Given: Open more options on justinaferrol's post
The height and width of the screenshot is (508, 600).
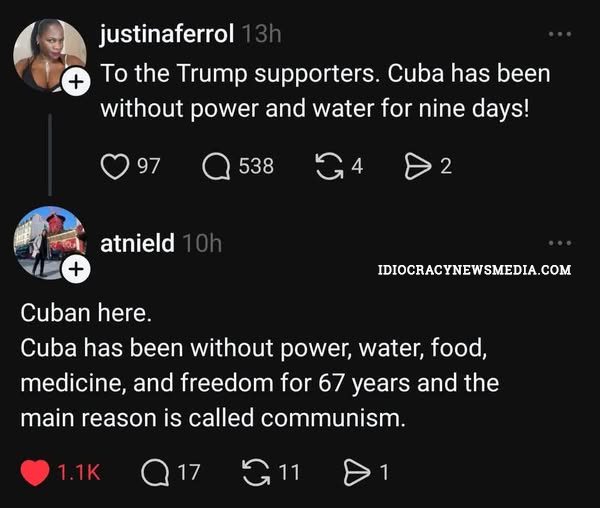Looking at the screenshot, I should [560, 34].
